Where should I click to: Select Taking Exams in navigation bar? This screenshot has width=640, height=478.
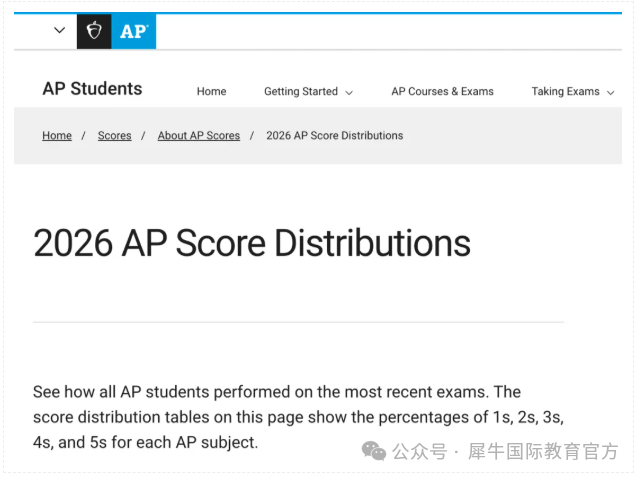pyautogui.click(x=565, y=91)
